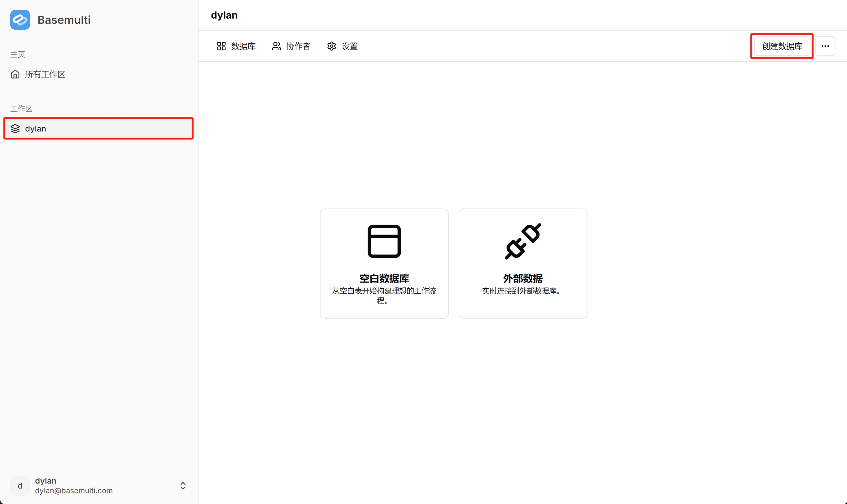Open 所有工作区 in the sidebar
Viewport: 847px width, 504px height.
coord(98,74)
